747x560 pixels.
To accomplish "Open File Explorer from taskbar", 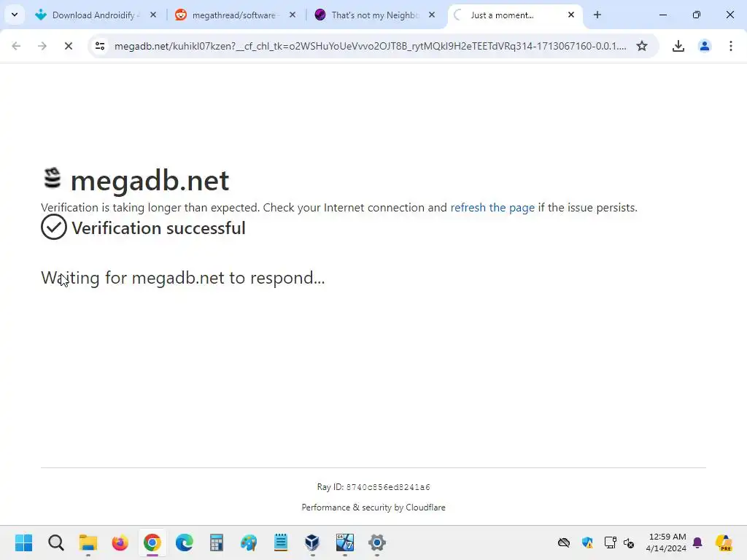I will (x=88, y=542).
